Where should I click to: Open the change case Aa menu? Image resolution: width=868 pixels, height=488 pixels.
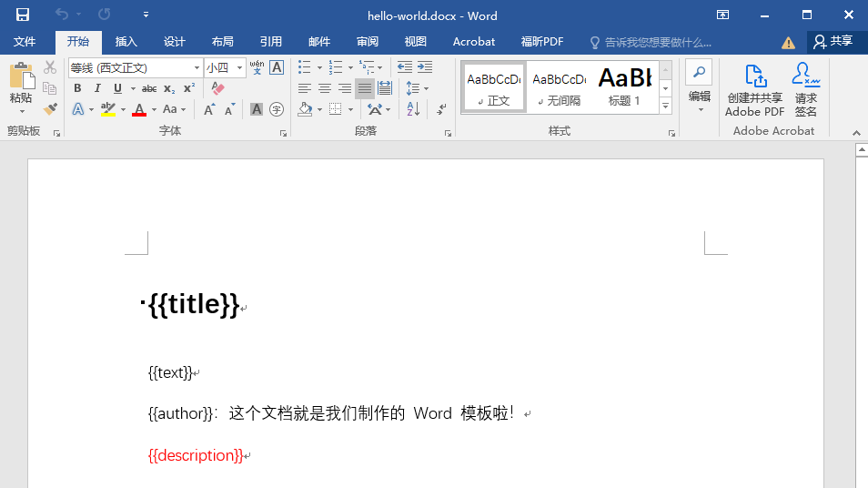(173, 109)
